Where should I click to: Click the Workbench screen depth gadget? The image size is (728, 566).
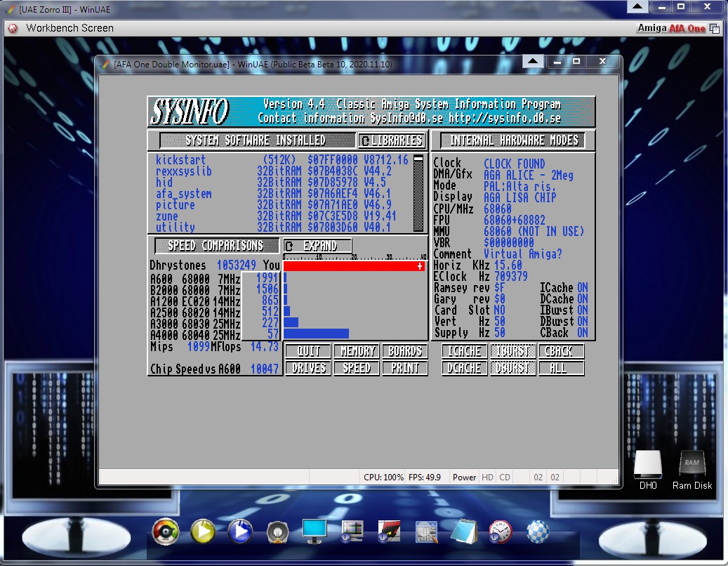pos(715,29)
